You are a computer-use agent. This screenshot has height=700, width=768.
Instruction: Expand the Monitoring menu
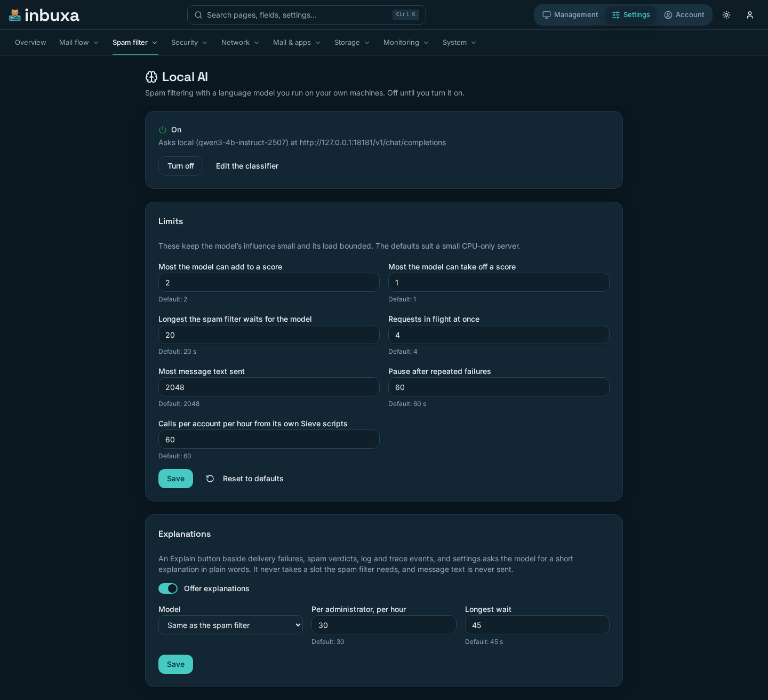406,43
